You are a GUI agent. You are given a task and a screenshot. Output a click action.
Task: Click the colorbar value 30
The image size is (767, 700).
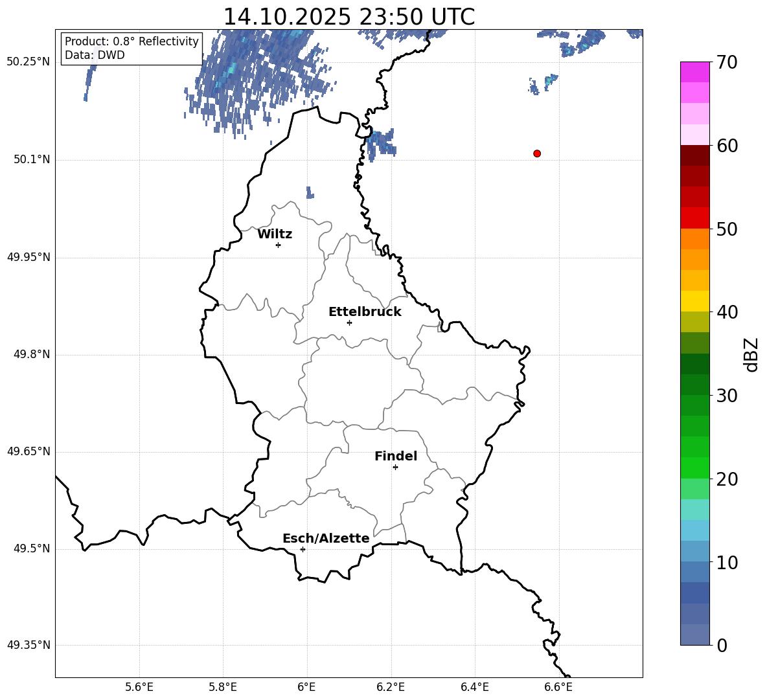(727, 396)
